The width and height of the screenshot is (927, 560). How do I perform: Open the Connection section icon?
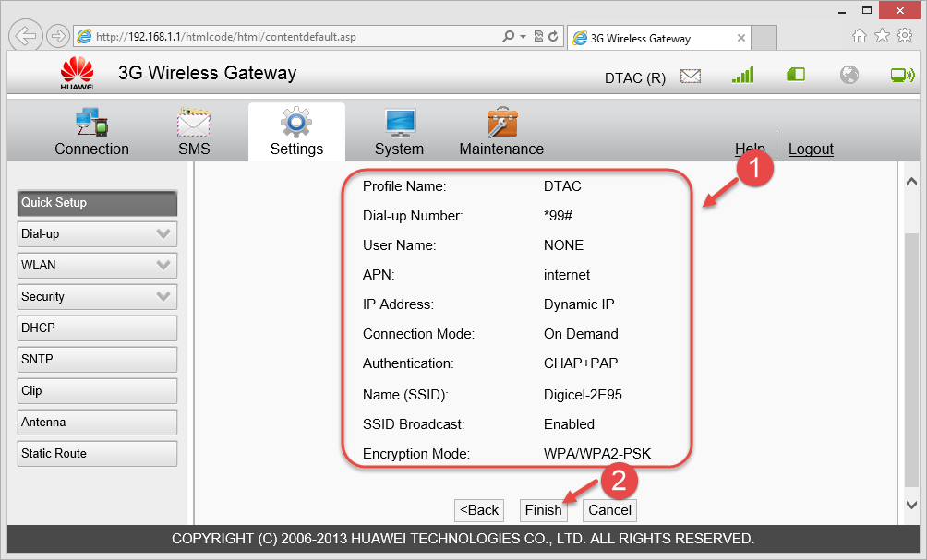[x=91, y=122]
